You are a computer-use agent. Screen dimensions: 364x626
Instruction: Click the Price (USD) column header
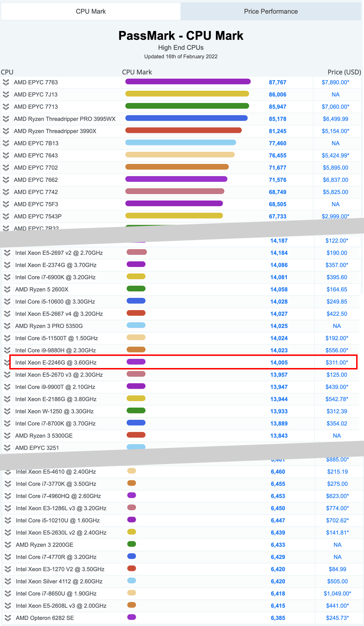[344, 72]
